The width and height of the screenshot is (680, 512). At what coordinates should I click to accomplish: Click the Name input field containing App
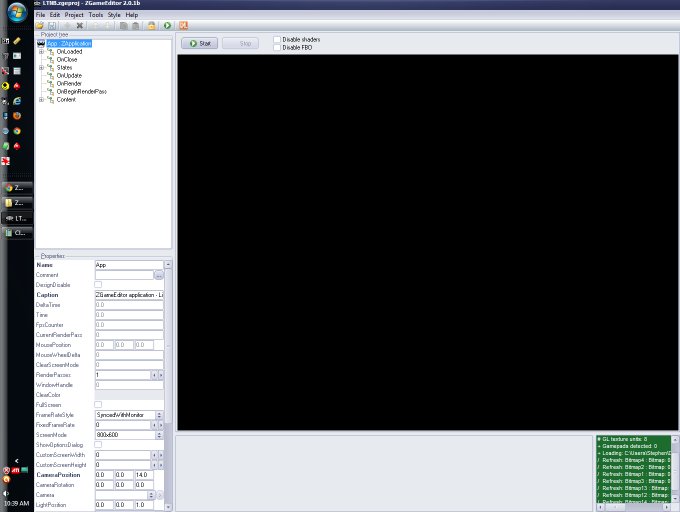(x=129, y=265)
